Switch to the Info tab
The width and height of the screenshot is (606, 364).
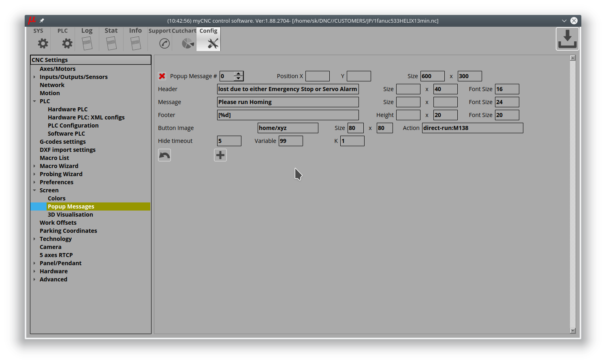click(x=135, y=39)
